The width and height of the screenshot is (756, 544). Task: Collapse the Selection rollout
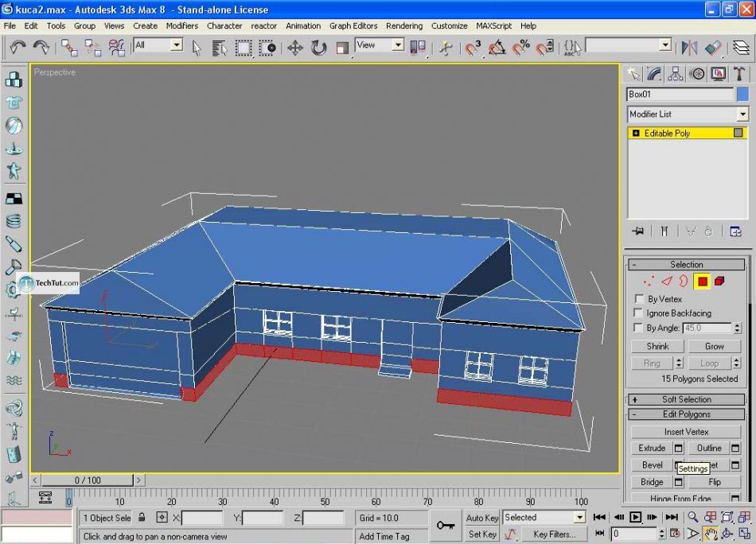click(x=686, y=265)
